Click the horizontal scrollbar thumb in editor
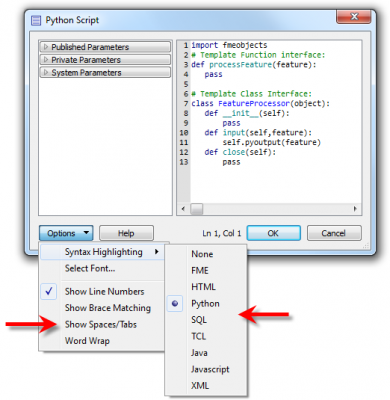This screenshot has width=390, height=400. pyautogui.click(x=197, y=209)
